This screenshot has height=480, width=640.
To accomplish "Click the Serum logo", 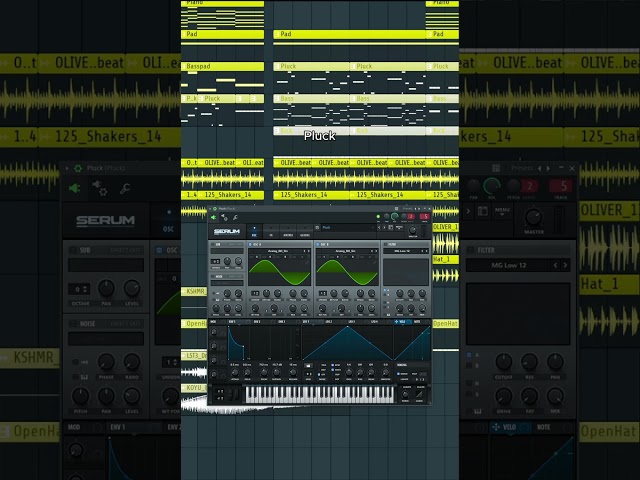I will [x=227, y=231].
